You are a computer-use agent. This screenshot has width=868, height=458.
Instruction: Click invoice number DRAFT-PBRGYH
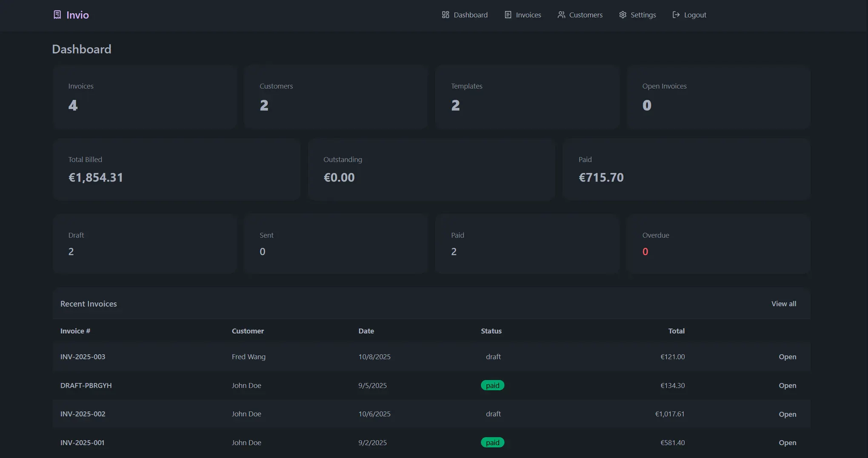86,385
